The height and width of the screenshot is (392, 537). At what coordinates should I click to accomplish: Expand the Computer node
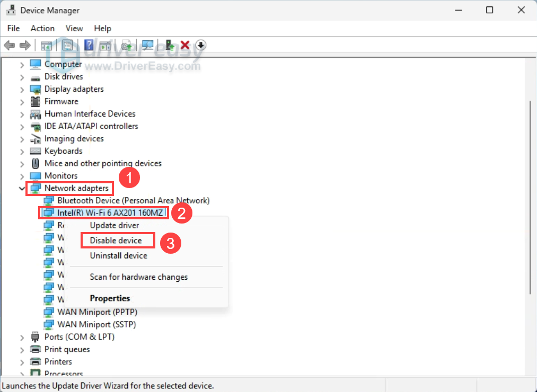pyautogui.click(x=22, y=65)
